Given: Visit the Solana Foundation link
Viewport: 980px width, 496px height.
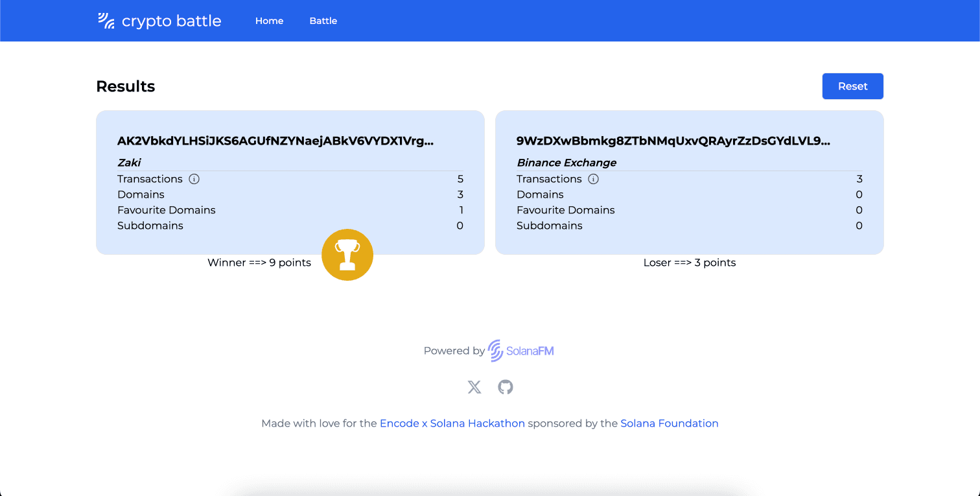Looking at the screenshot, I should click(669, 423).
